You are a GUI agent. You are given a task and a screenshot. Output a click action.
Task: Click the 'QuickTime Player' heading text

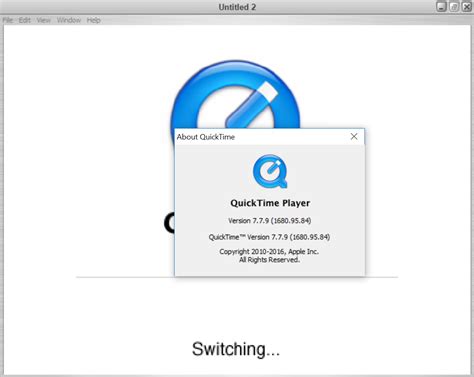(270, 203)
